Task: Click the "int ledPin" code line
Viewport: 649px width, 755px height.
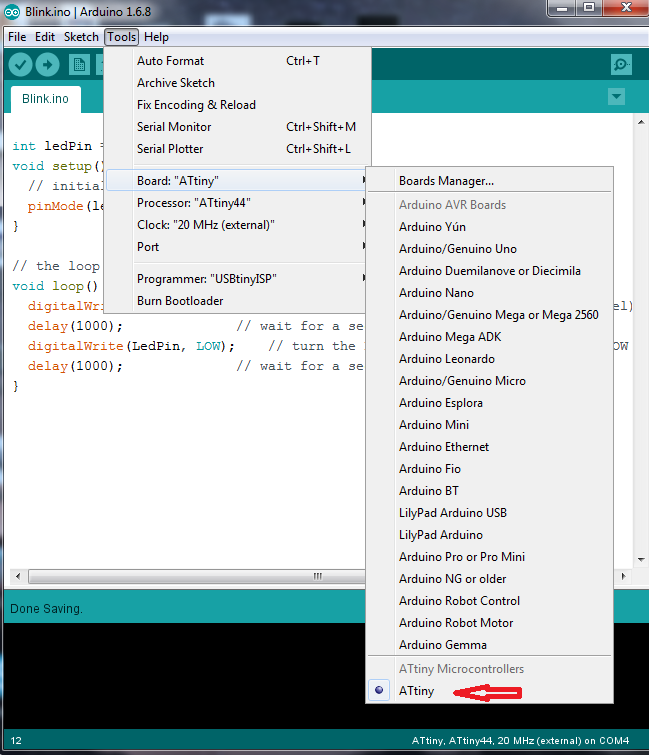Action: pyautogui.click(x=58, y=146)
